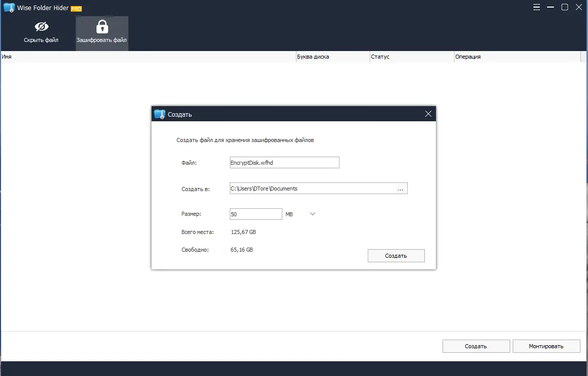The width and height of the screenshot is (588, 376).
Task: Click the Wise Folder Hider app logo
Action: point(9,8)
